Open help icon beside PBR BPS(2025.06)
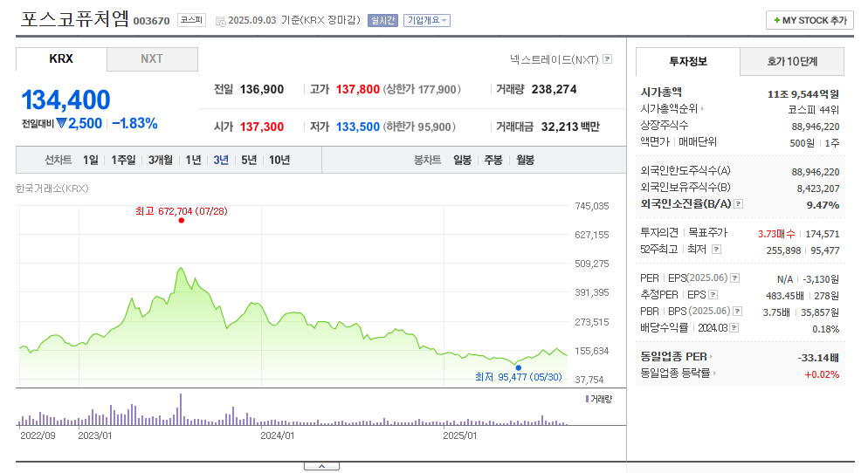This screenshot has width=868, height=473. (x=737, y=312)
